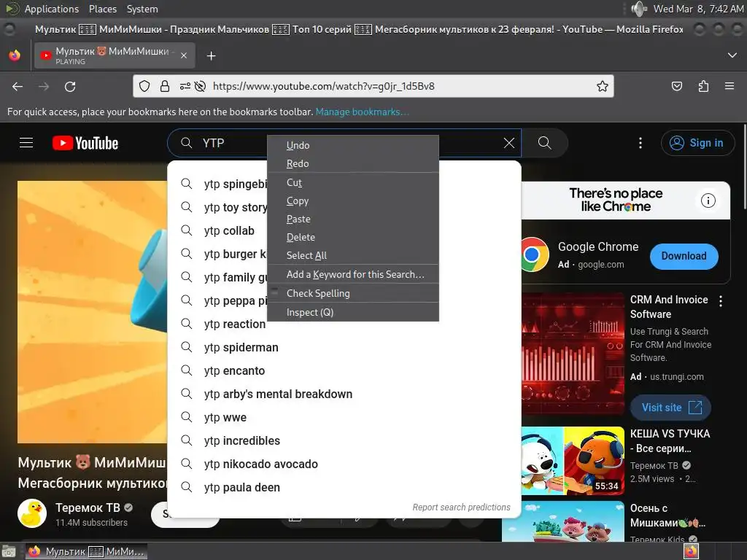Screen dimensions: 747x560
Task: Click Report search predictions link
Action: tap(461, 507)
